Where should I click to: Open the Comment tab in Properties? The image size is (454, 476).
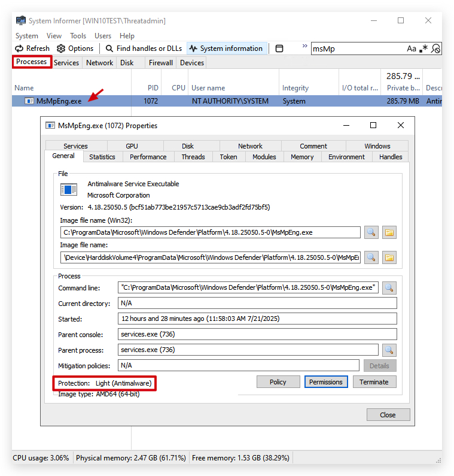313,146
